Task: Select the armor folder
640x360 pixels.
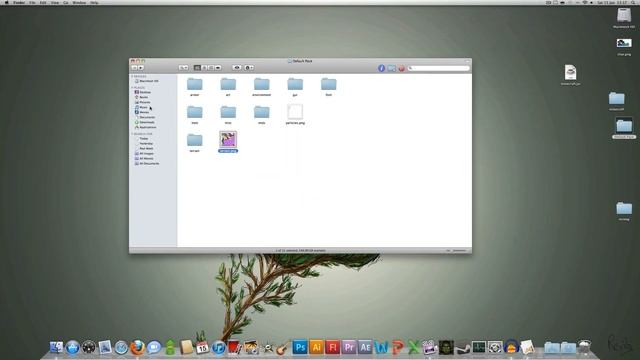Action: (195, 84)
